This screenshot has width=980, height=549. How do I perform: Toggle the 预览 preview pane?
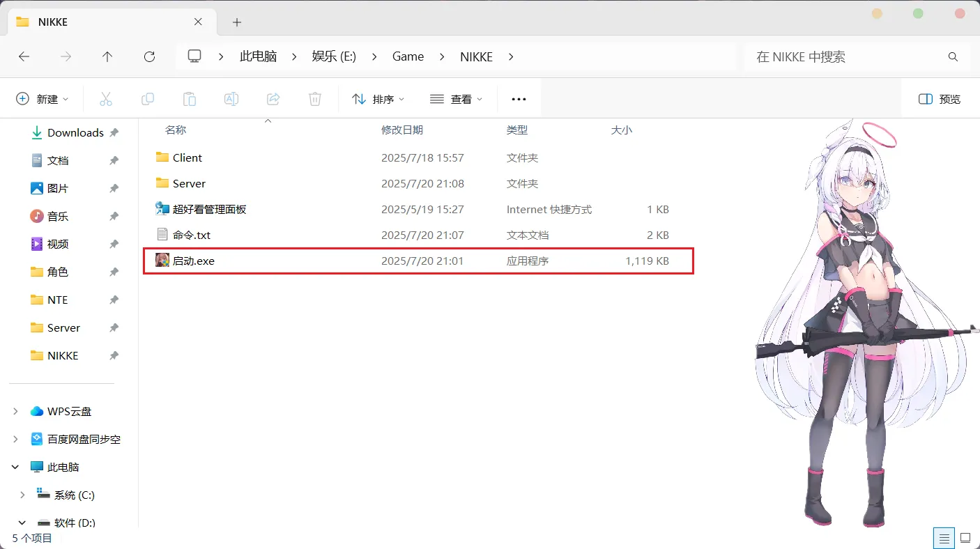coord(939,98)
